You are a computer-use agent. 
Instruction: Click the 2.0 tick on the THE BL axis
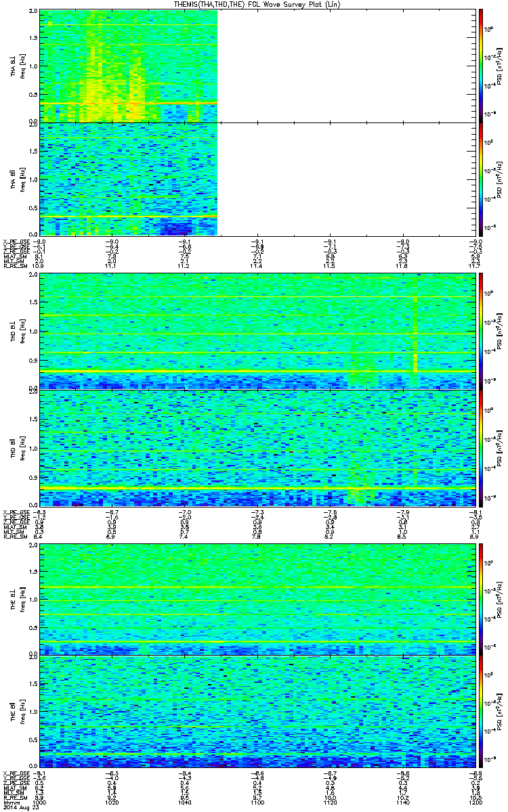coord(33,545)
